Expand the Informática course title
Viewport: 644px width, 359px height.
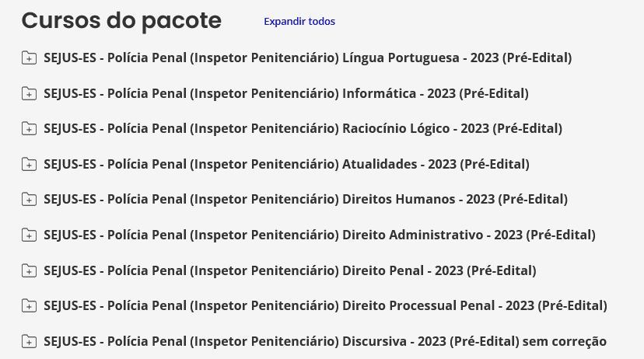pyautogui.click(x=286, y=93)
